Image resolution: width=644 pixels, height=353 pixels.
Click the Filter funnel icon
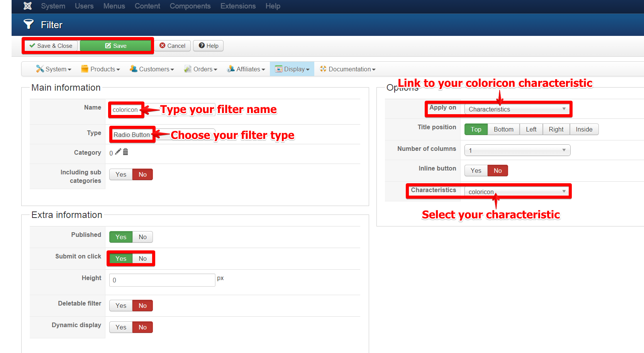click(x=29, y=24)
